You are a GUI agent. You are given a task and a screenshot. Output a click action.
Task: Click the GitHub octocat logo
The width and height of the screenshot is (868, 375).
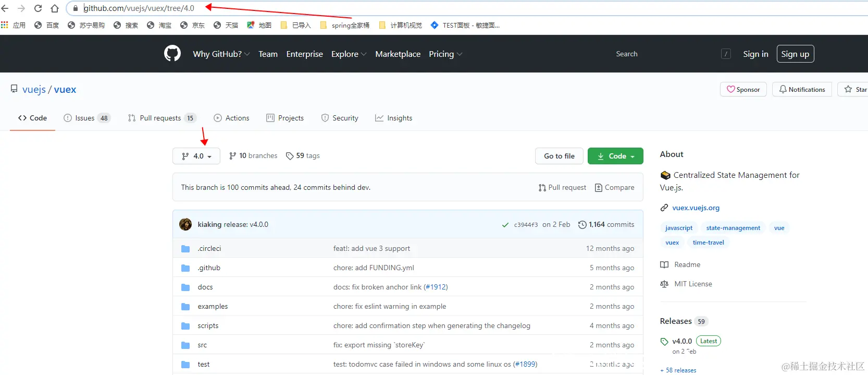(x=172, y=54)
